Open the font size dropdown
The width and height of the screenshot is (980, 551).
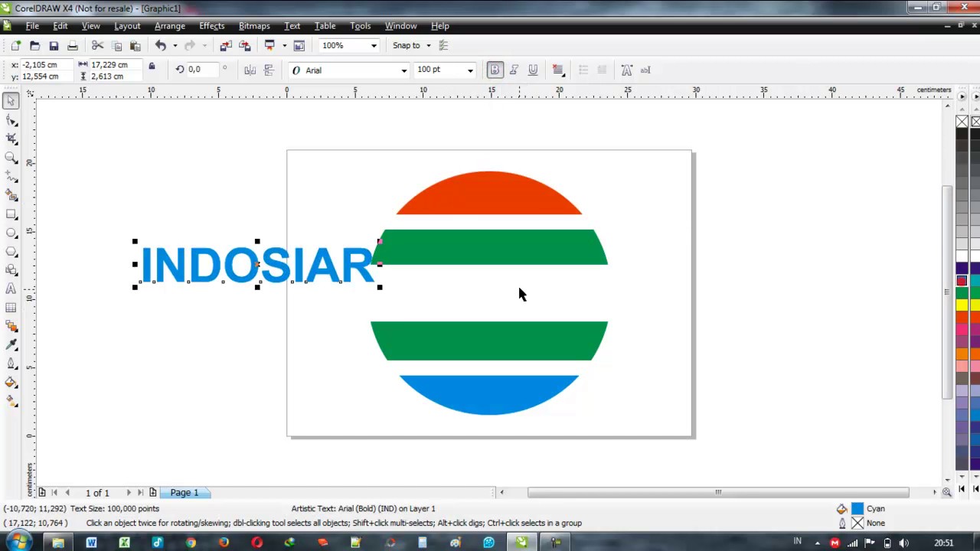[470, 70]
